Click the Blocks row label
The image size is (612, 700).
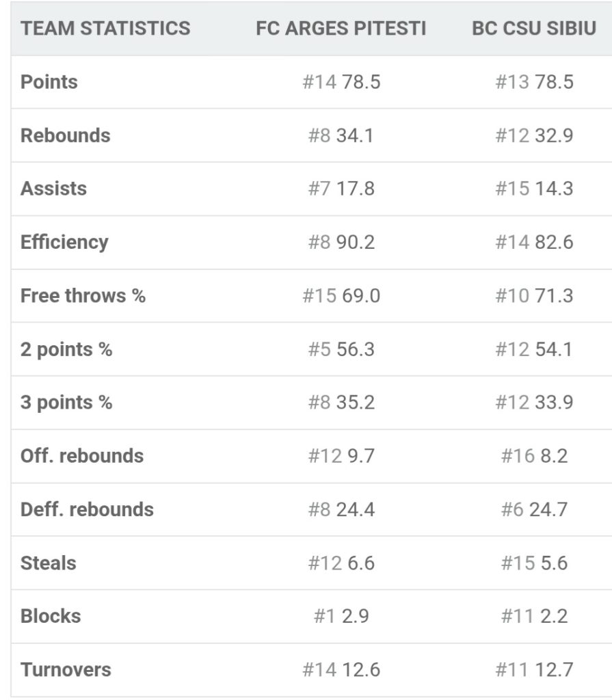tap(51, 616)
